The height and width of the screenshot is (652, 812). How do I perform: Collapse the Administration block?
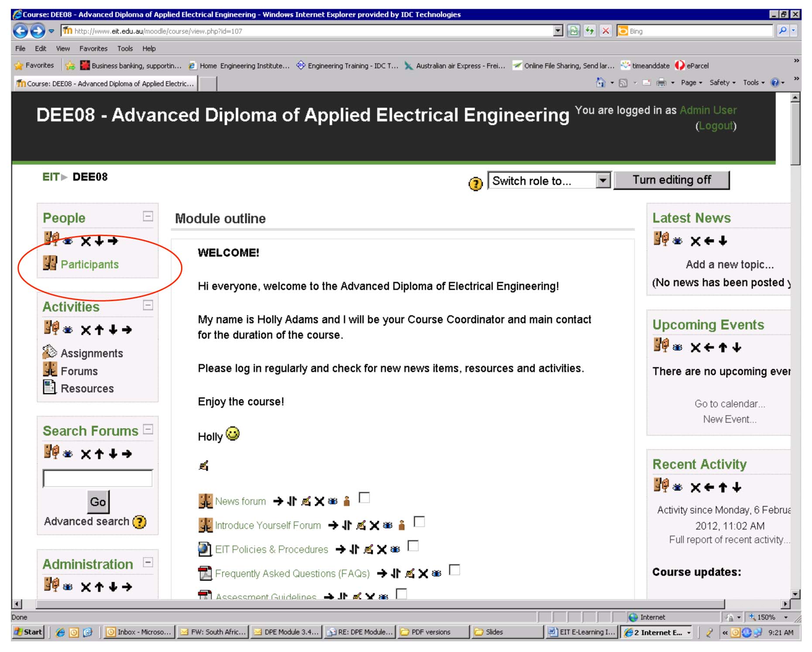click(148, 563)
